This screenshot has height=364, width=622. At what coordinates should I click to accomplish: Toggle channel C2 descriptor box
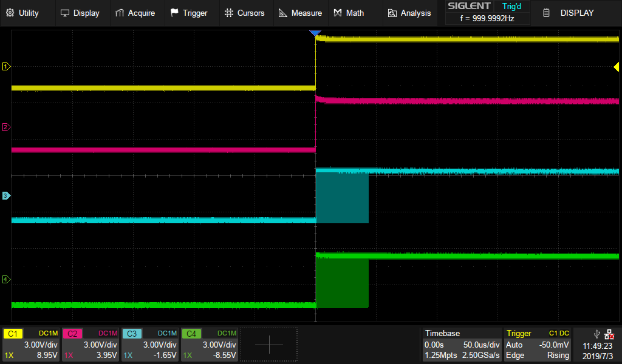coord(91,344)
